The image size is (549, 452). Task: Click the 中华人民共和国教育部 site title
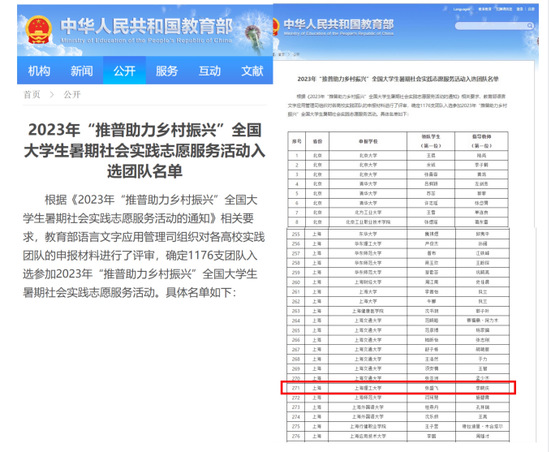tap(146, 27)
